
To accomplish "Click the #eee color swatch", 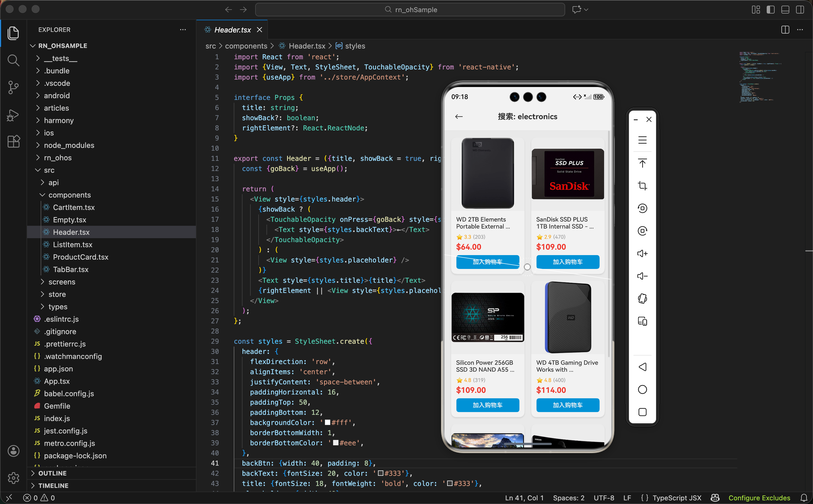I will [336, 443].
